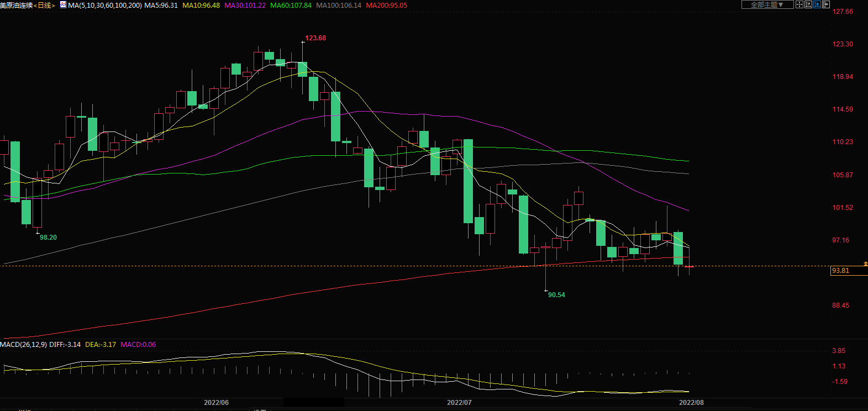Viewport: 868px width, 411px height.
Task: Select the 2022/06 date on timeline
Action: (x=216, y=403)
